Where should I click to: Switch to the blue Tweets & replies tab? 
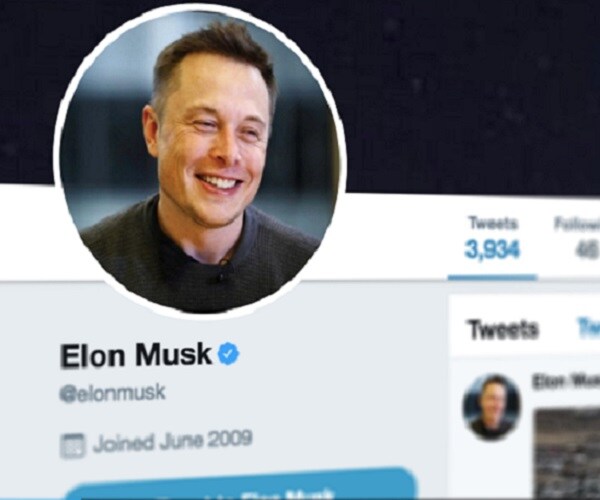589,329
